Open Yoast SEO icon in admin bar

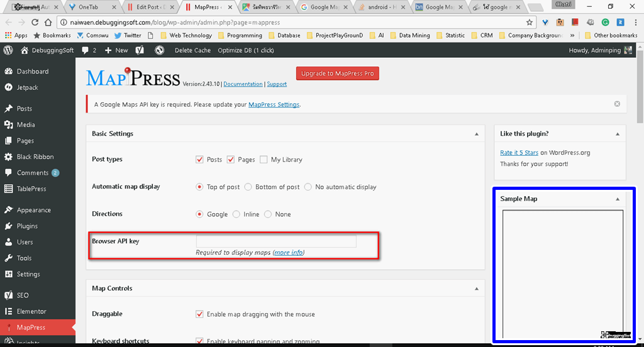[140, 50]
